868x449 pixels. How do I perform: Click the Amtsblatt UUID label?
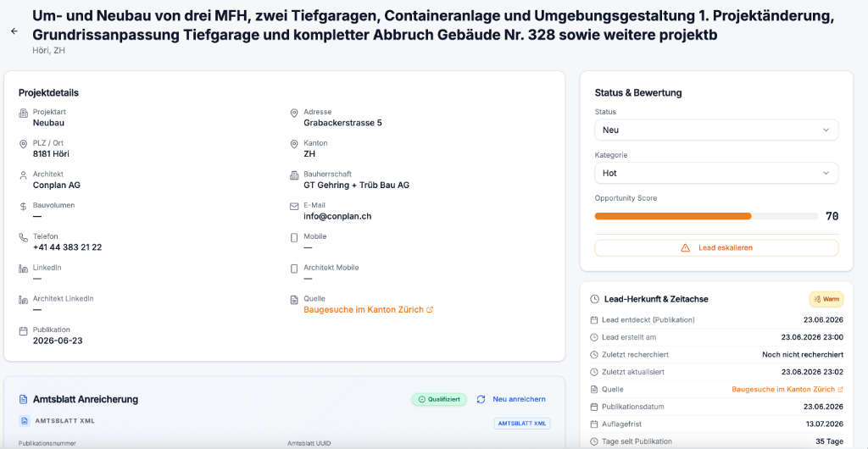point(310,443)
